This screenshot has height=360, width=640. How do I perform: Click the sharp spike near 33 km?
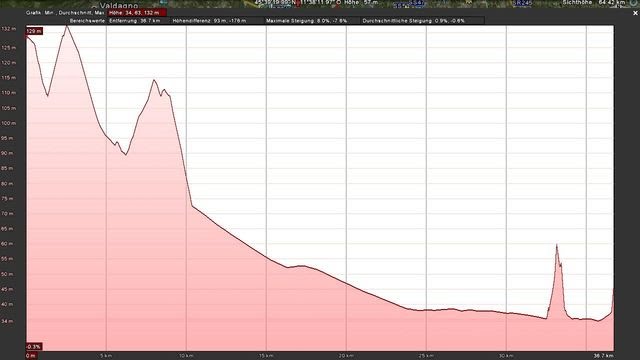click(x=557, y=245)
